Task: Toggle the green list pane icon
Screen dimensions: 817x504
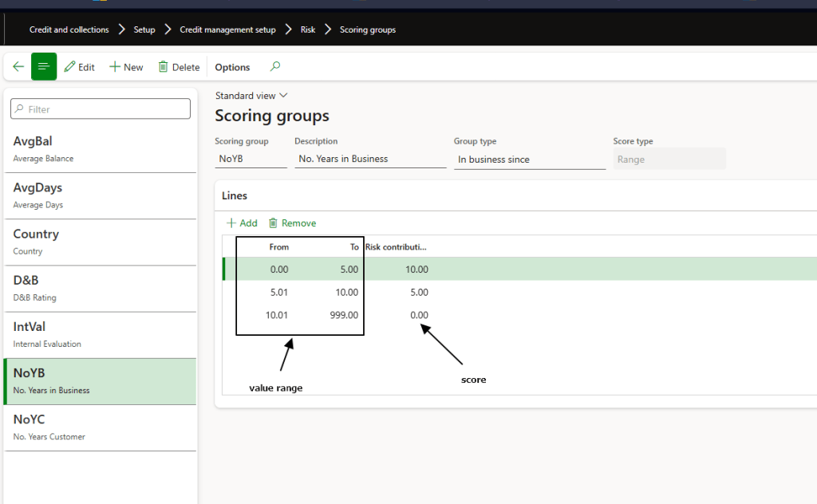Action: tap(44, 67)
